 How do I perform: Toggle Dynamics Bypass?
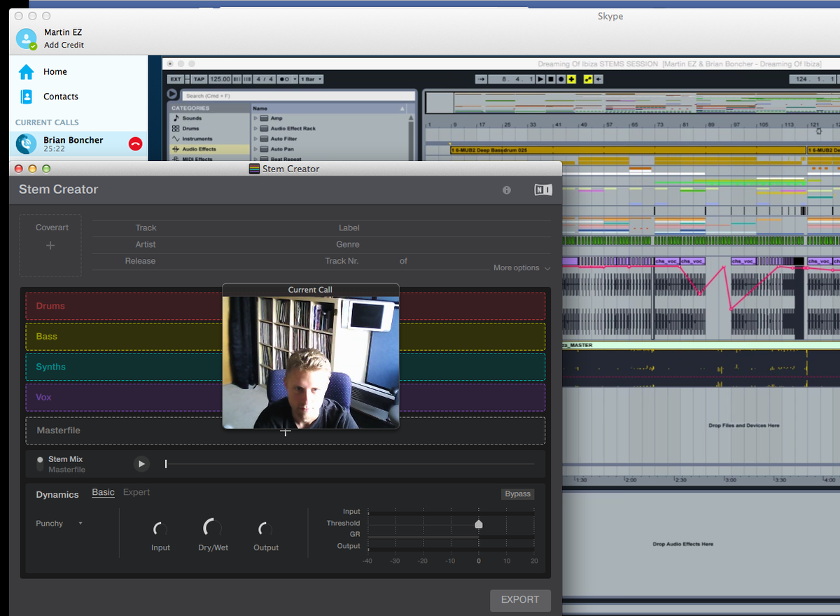point(518,494)
